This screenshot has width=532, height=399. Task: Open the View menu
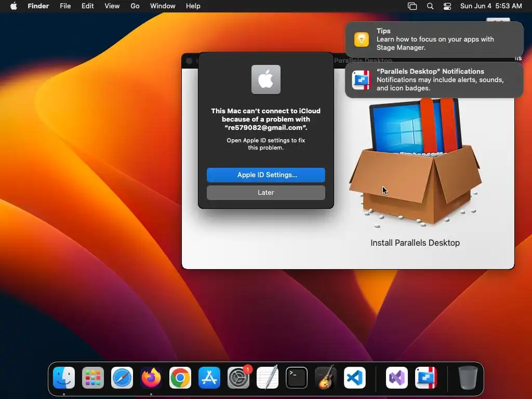point(112,6)
